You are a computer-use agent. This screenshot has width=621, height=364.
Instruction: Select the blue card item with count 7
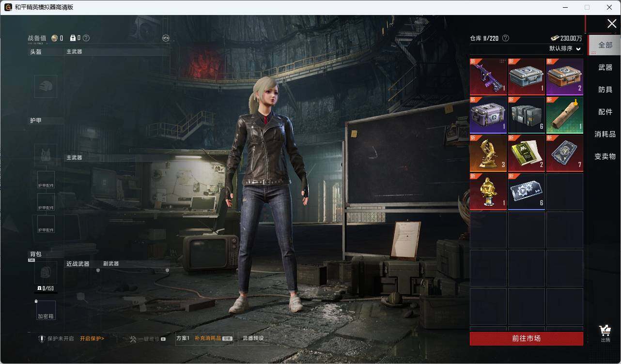tap(565, 153)
